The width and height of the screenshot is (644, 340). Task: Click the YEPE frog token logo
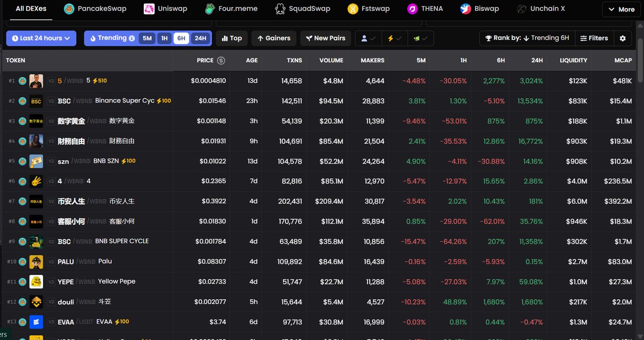(36, 282)
